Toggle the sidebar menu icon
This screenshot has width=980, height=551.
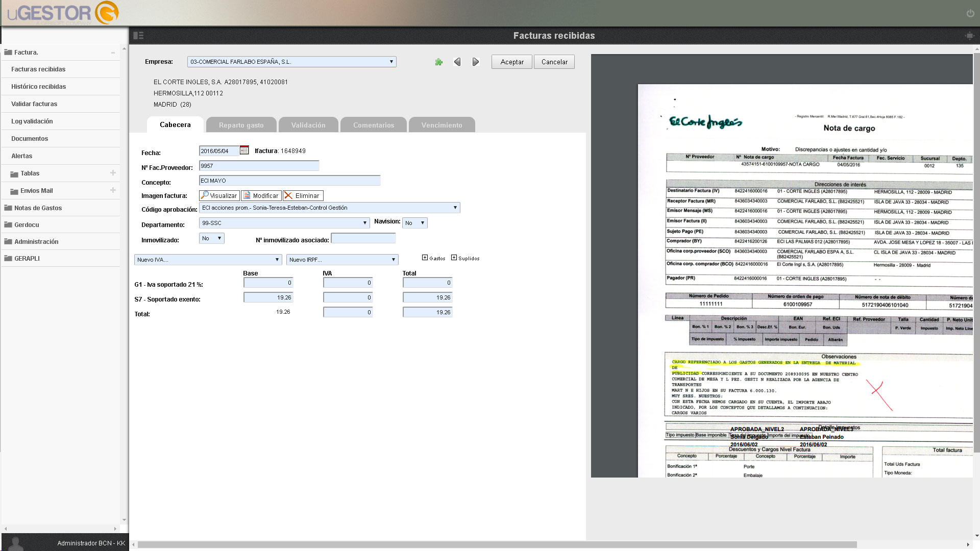point(138,36)
